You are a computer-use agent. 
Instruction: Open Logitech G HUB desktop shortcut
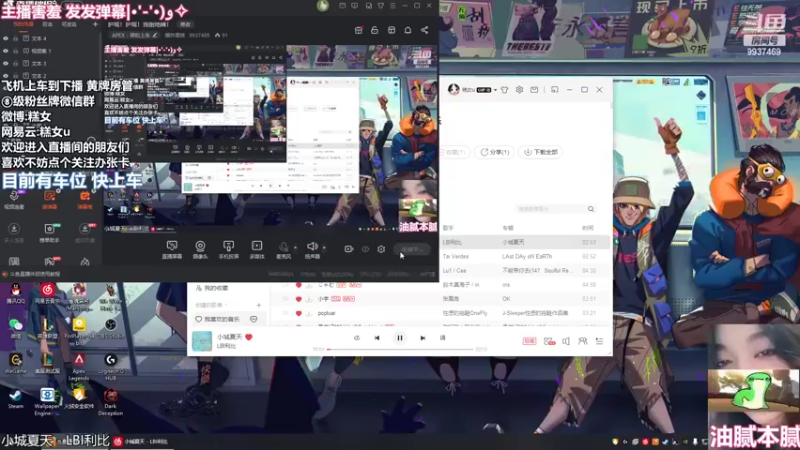[110, 367]
